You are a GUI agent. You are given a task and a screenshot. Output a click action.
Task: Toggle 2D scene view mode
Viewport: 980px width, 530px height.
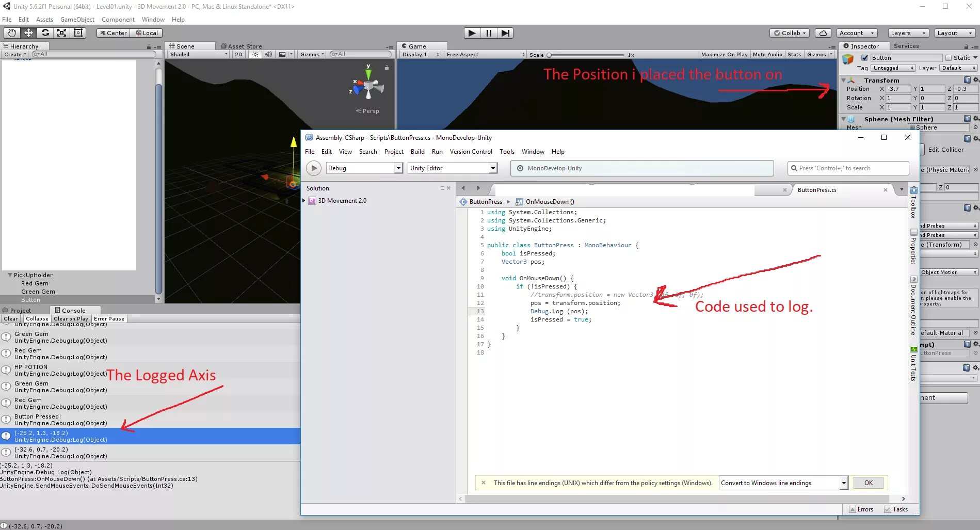pyautogui.click(x=238, y=54)
